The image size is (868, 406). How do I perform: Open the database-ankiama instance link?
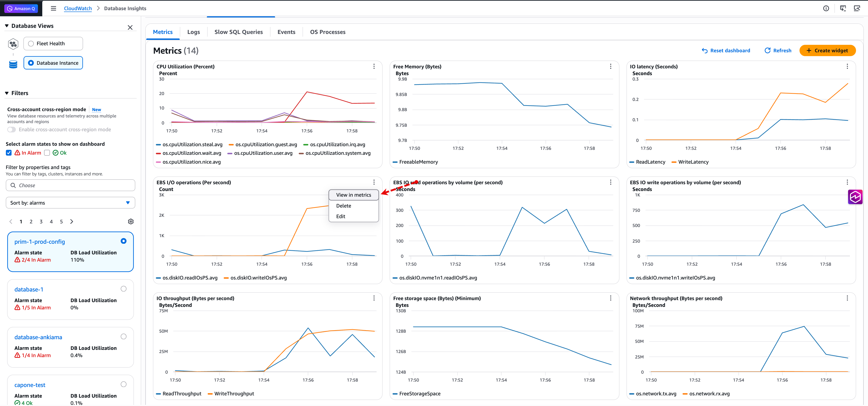38,337
